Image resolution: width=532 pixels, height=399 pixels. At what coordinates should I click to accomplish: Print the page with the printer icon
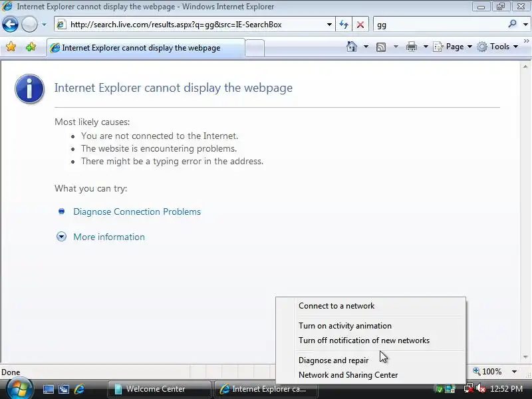coord(412,47)
